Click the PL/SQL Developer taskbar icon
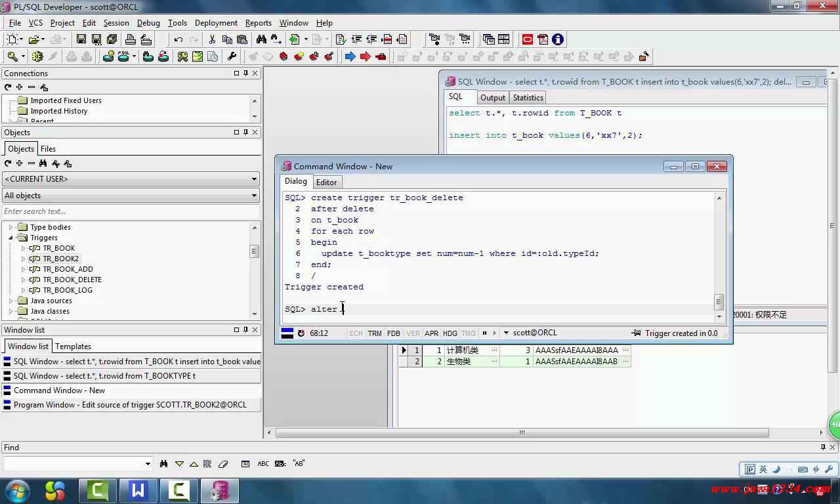Screen dimensions: 840x504 tap(219, 490)
